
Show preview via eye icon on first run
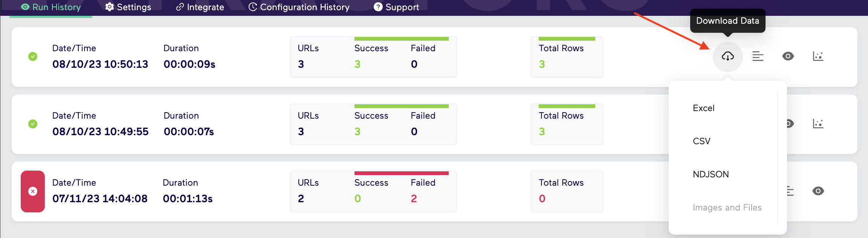pyautogui.click(x=788, y=56)
